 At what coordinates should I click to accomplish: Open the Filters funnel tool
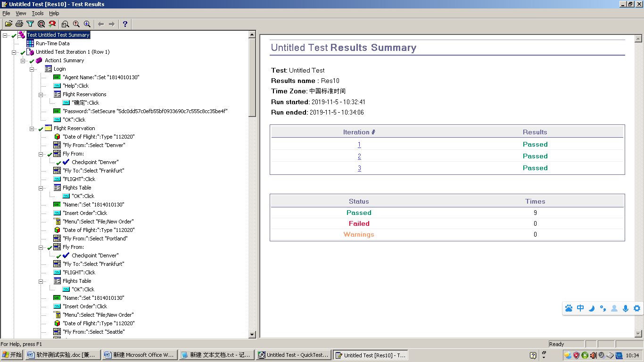pyautogui.click(x=30, y=24)
